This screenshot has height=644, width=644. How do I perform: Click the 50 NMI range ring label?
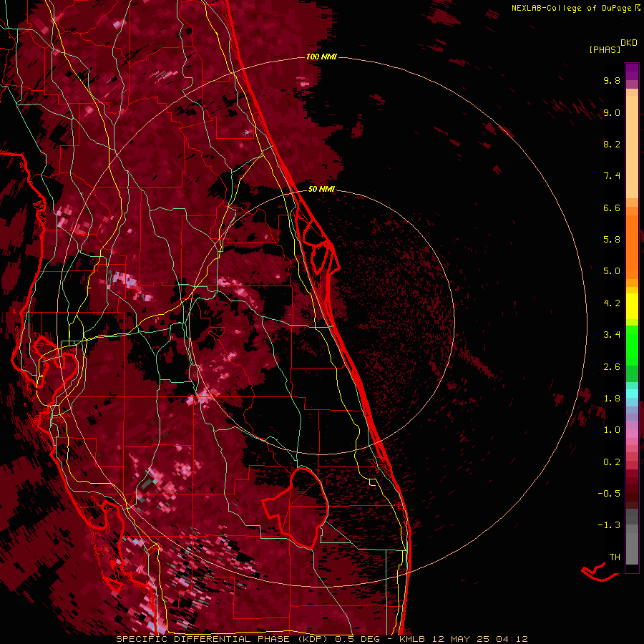(321, 190)
